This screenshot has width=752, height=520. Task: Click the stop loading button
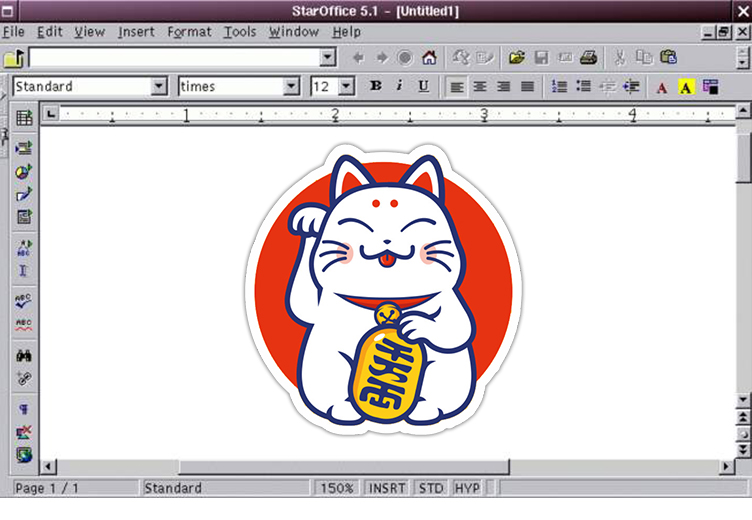point(405,58)
